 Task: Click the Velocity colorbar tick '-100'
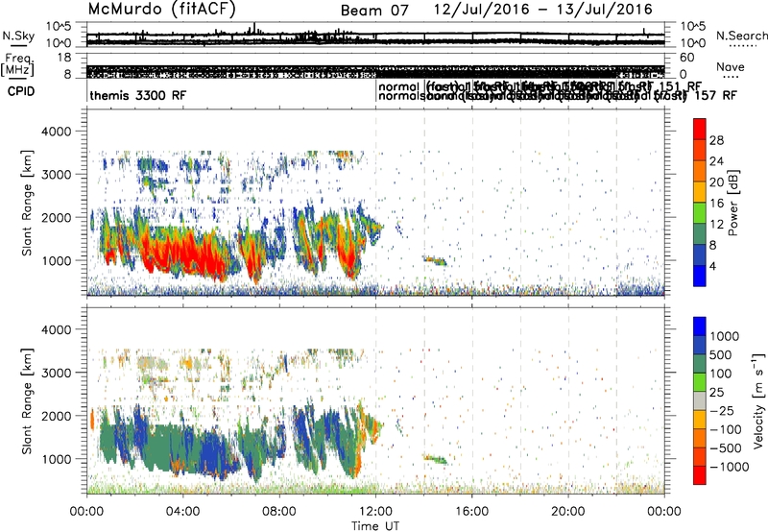point(726,429)
